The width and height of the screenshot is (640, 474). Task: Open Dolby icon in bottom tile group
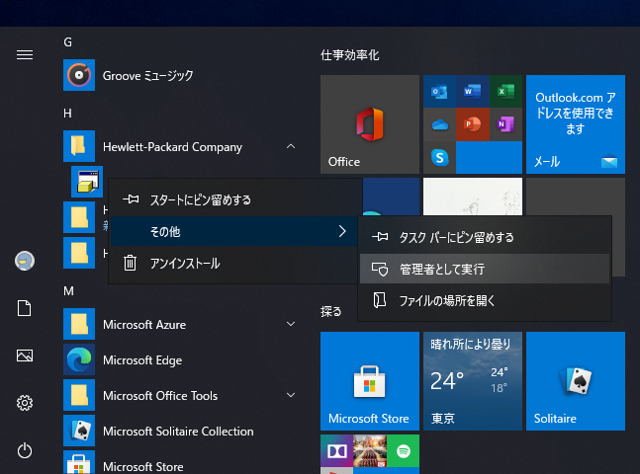[337, 451]
